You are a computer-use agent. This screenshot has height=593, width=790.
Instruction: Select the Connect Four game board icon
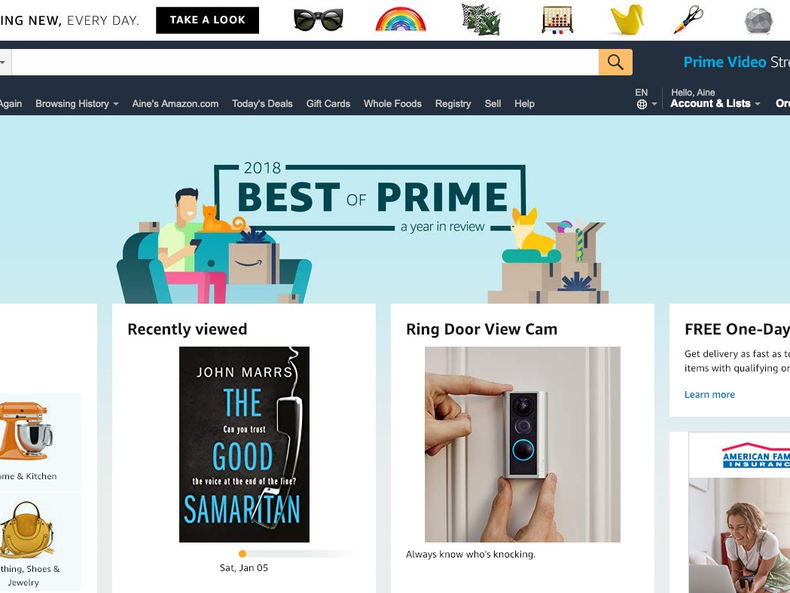pyautogui.click(x=557, y=20)
